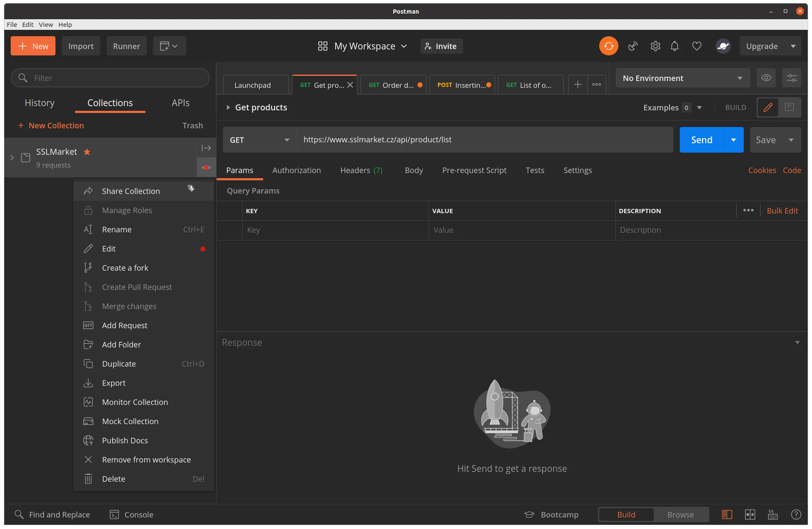
Task: Click the heart icon in header
Action: click(x=697, y=46)
